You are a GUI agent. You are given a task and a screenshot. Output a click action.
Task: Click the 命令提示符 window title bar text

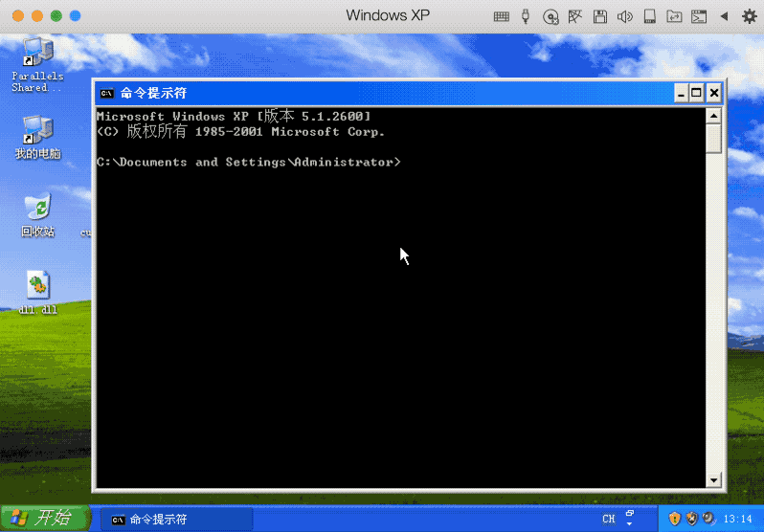[x=153, y=93]
